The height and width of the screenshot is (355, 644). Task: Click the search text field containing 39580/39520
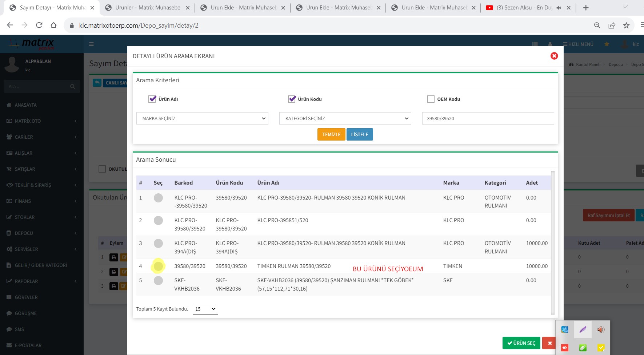click(x=488, y=118)
